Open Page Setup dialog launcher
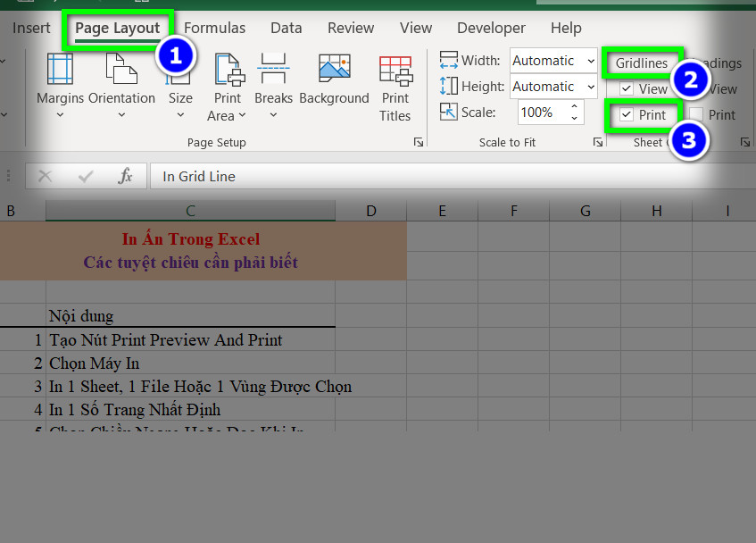 coord(418,143)
